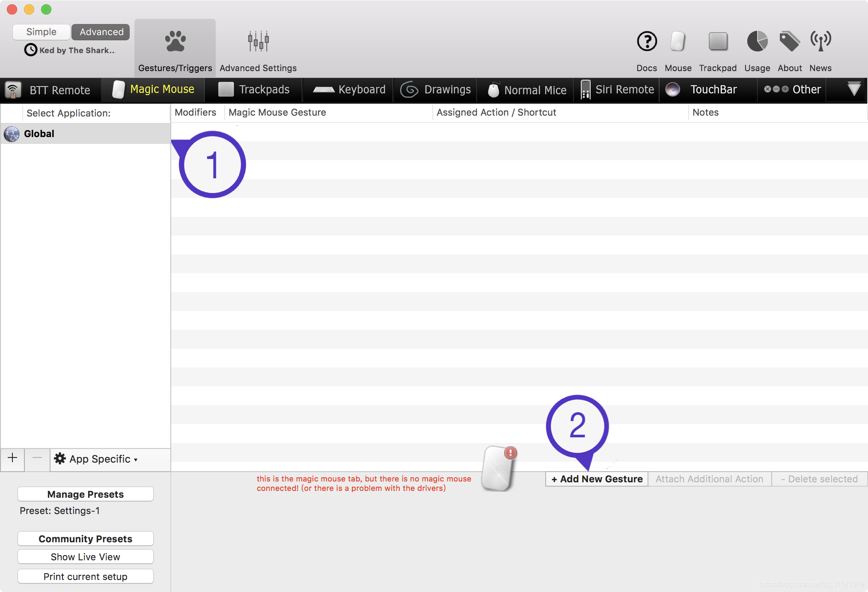Select the Gestures/Triggers paw icon

[x=175, y=42]
